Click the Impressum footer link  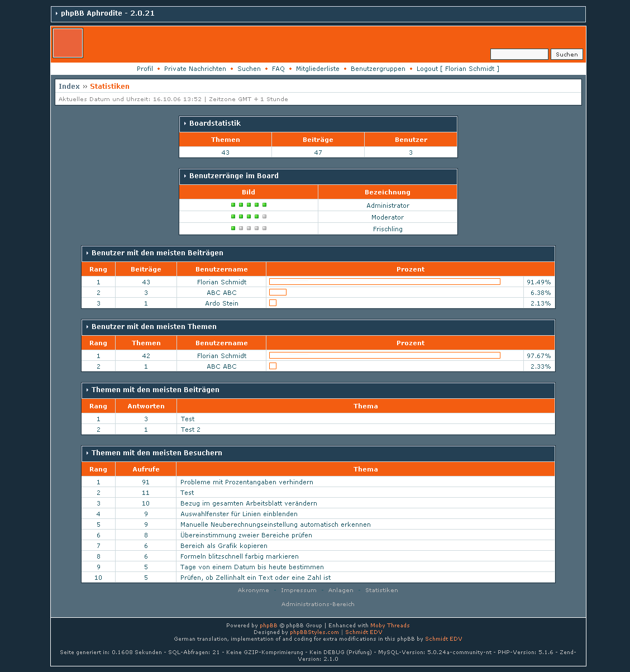[298, 590]
